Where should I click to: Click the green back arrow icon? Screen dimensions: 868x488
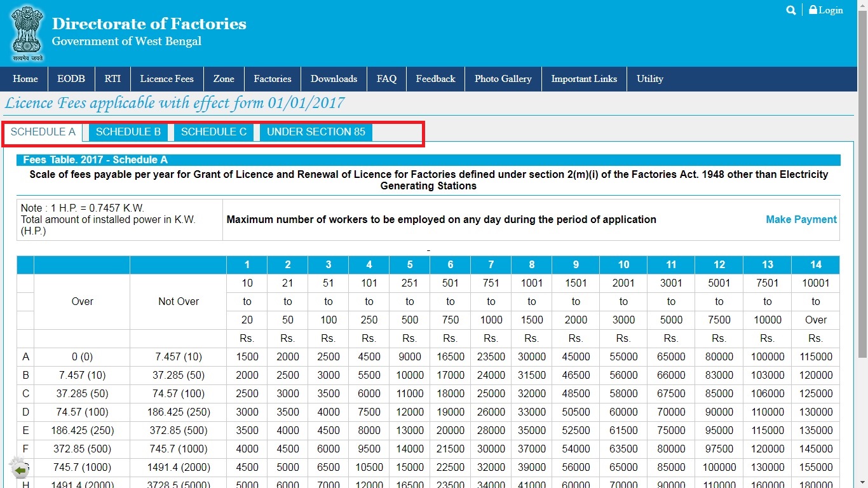[19, 469]
